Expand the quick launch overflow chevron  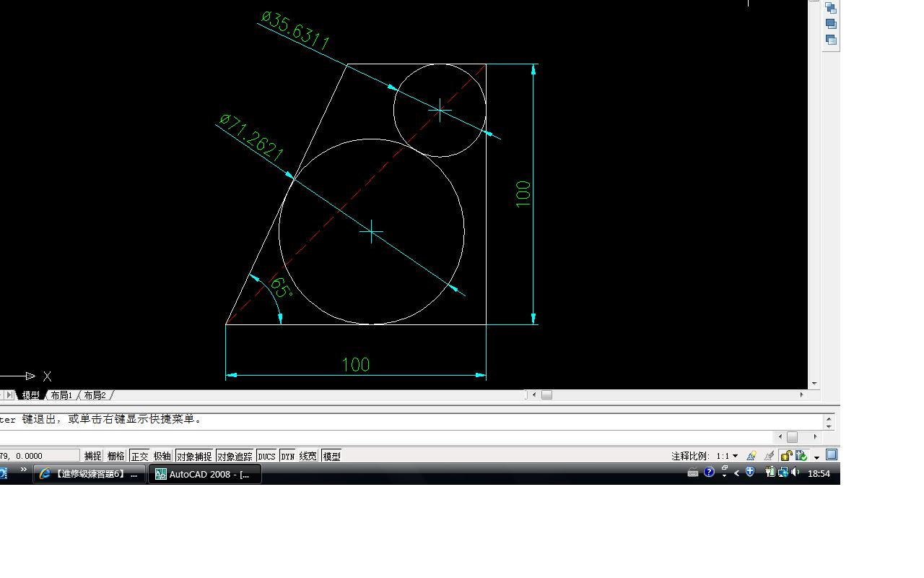[x=23, y=470]
